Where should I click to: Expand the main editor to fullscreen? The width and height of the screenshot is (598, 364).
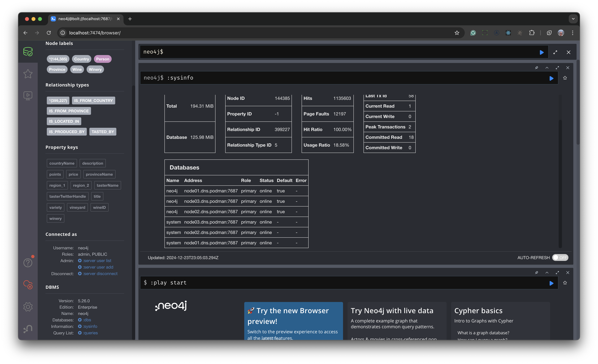555,52
